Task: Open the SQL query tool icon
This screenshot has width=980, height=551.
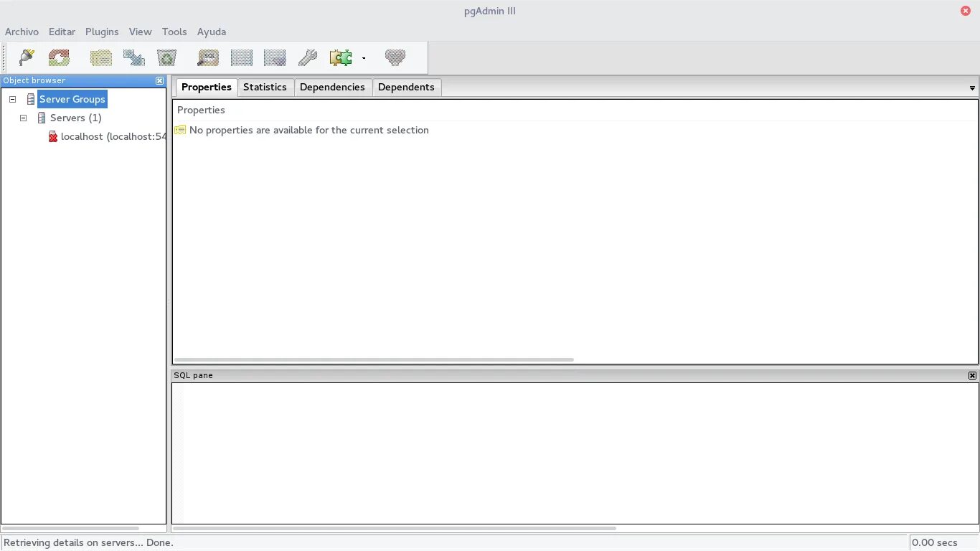Action: tap(208, 57)
